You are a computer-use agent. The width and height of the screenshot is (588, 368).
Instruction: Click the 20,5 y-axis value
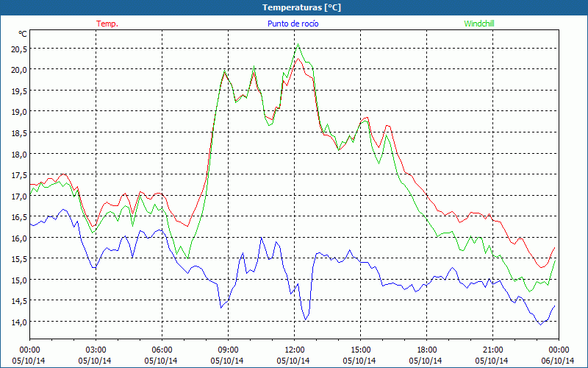[x=19, y=49]
